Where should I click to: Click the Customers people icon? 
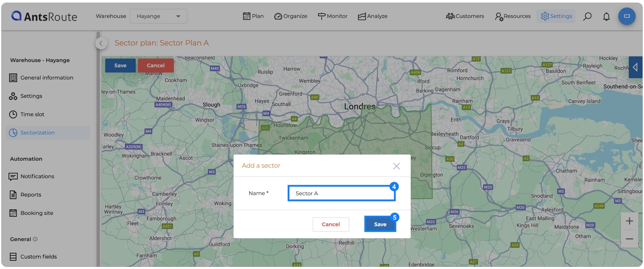click(x=450, y=17)
